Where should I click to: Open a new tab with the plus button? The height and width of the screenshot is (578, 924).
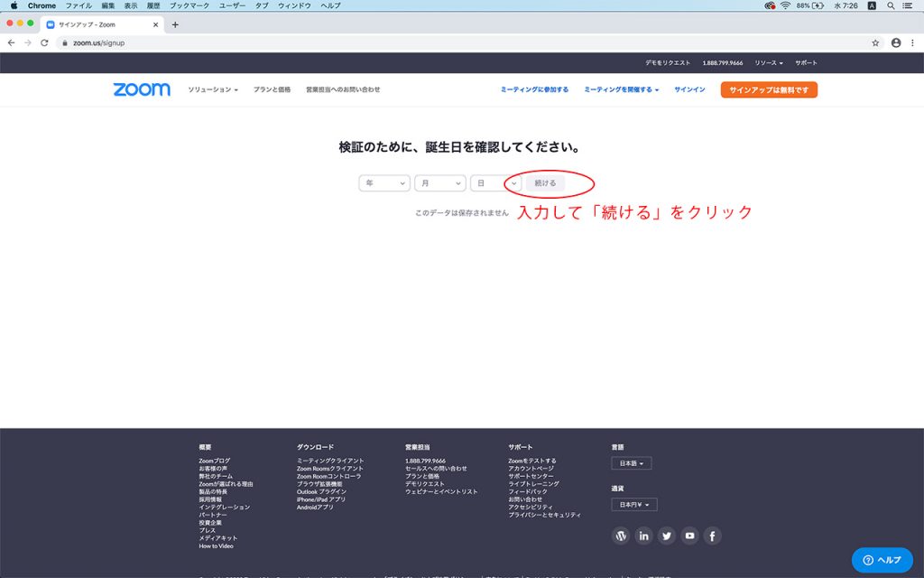pyautogui.click(x=175, y=24)
